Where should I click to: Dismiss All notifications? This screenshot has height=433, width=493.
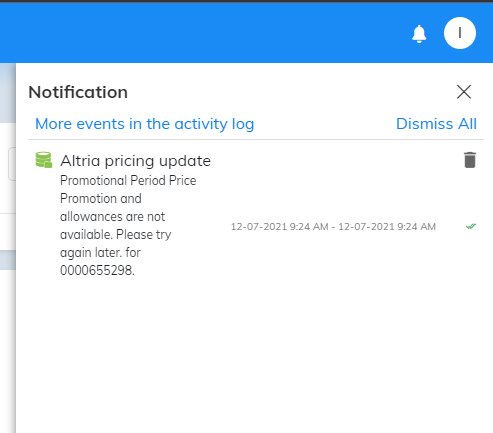click(436, 124)
